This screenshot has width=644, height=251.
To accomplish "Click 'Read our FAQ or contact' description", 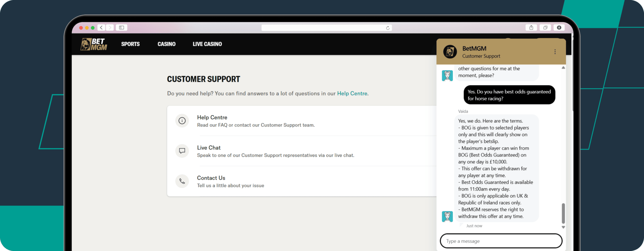I will click(x=256, y=125).
